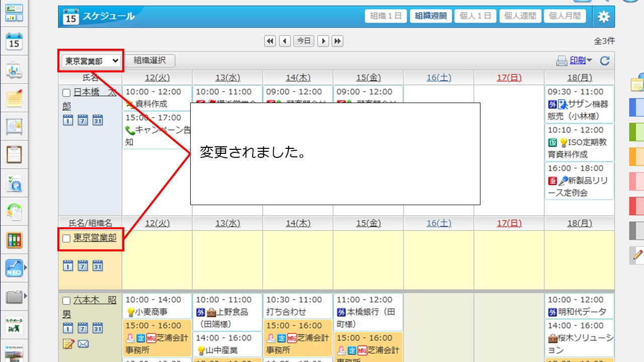
Task: Open 1-day view icon for 日本橋 太郎
Action: tap(68, 120)
